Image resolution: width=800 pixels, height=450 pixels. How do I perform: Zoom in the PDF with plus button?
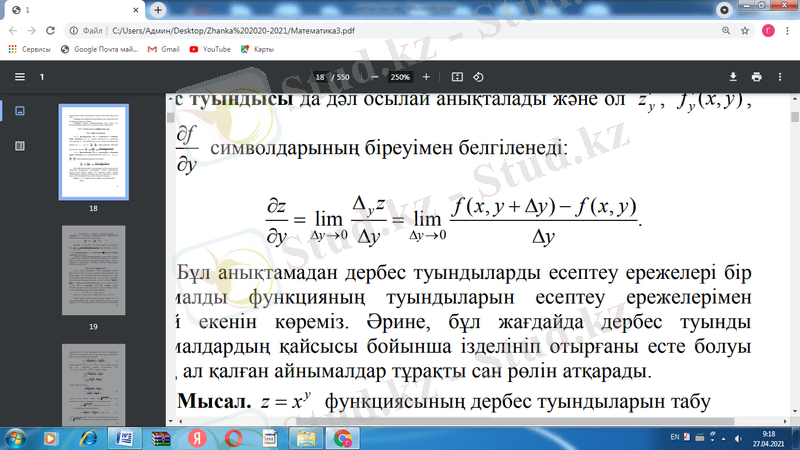click(x=426, y=77)
